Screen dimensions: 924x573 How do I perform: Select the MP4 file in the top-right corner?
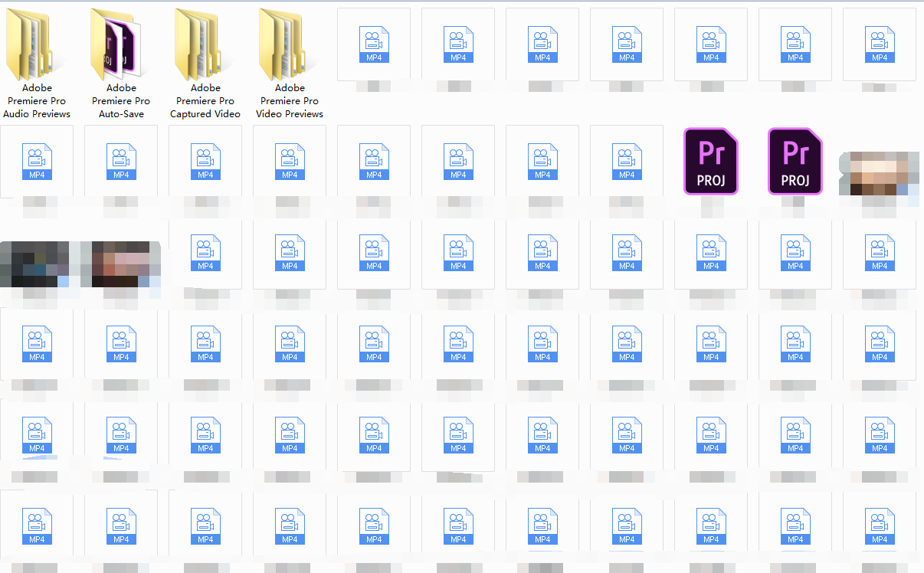(x=880, y=44)
